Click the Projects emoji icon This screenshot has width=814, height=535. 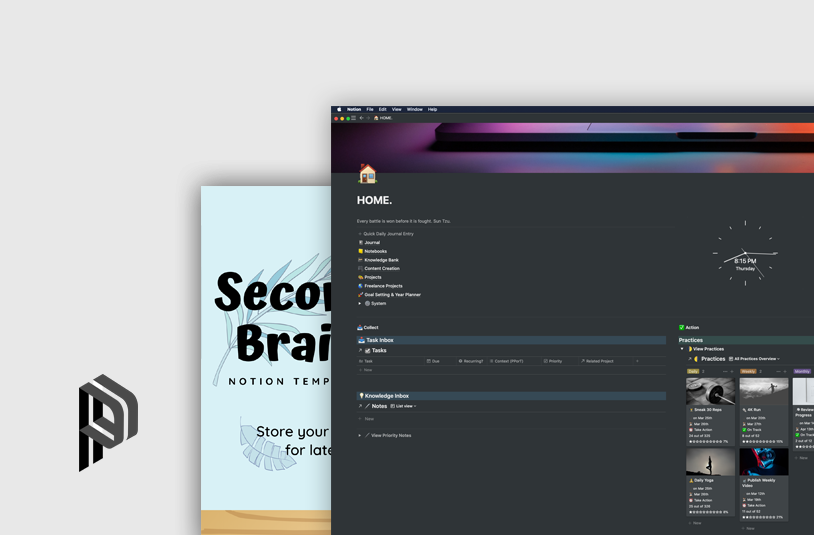point(360,277)
